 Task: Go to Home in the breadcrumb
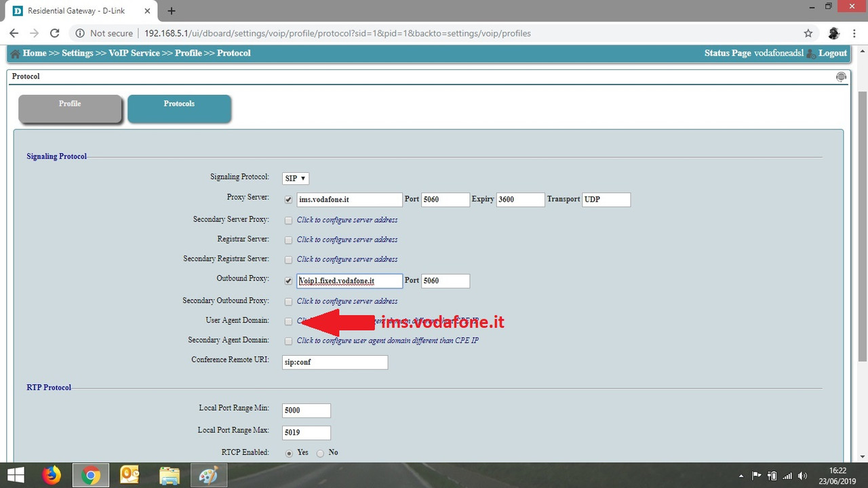(35, 53)
